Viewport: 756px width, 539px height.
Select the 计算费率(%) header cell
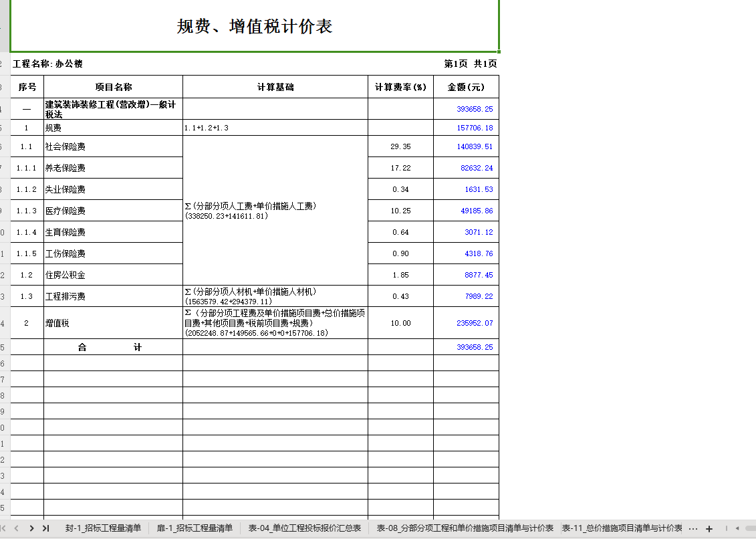[x=400, y=87]
